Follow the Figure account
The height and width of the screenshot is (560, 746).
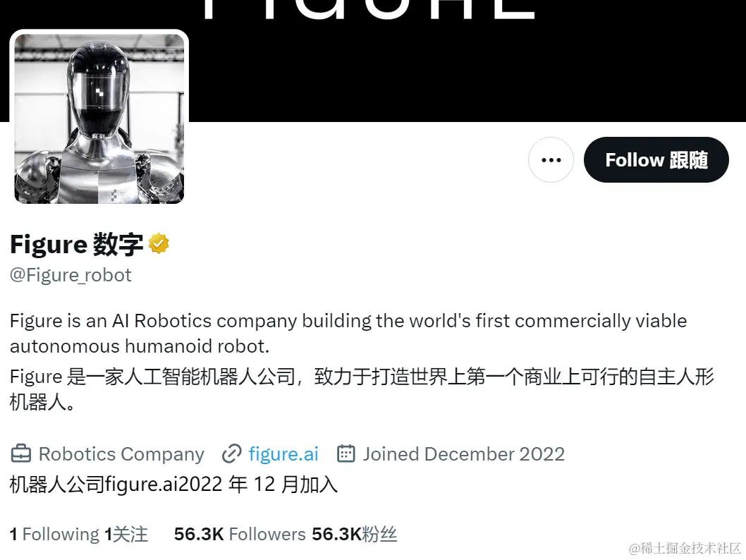656,160
